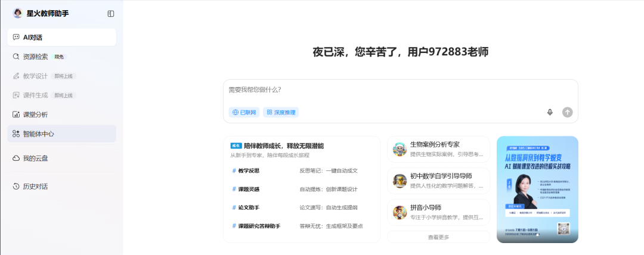Collapse the sidebar with the panel icon

pos(110,14)
